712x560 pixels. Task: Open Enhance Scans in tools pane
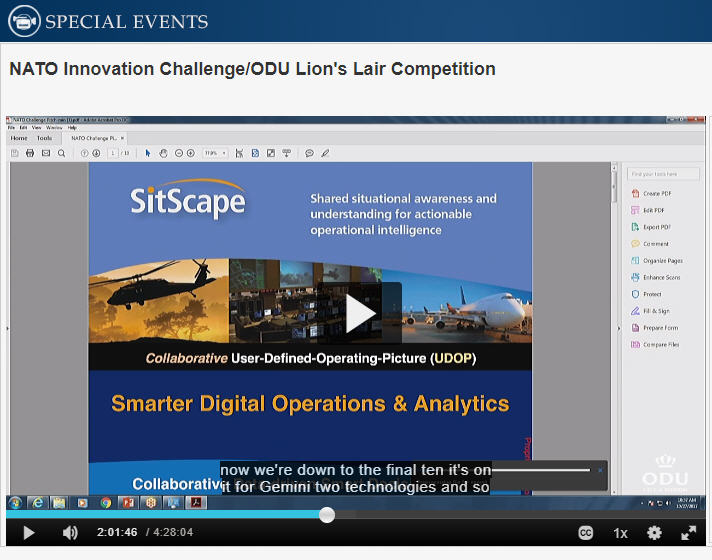(x=656, y=278)
